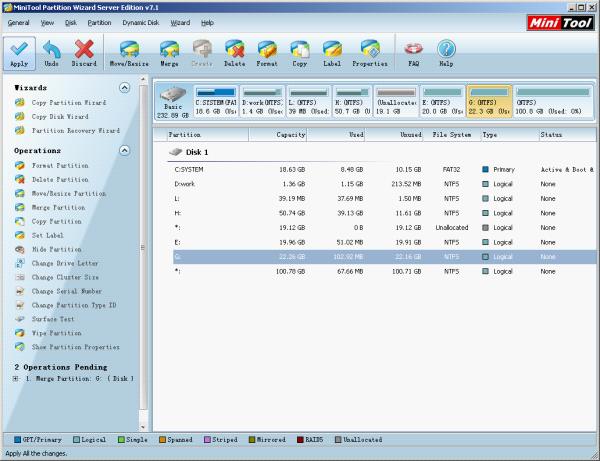This screenshot has height=461, width=600.
Task: Expand the pending Merge Partition operation
Action: click(16, 379)
